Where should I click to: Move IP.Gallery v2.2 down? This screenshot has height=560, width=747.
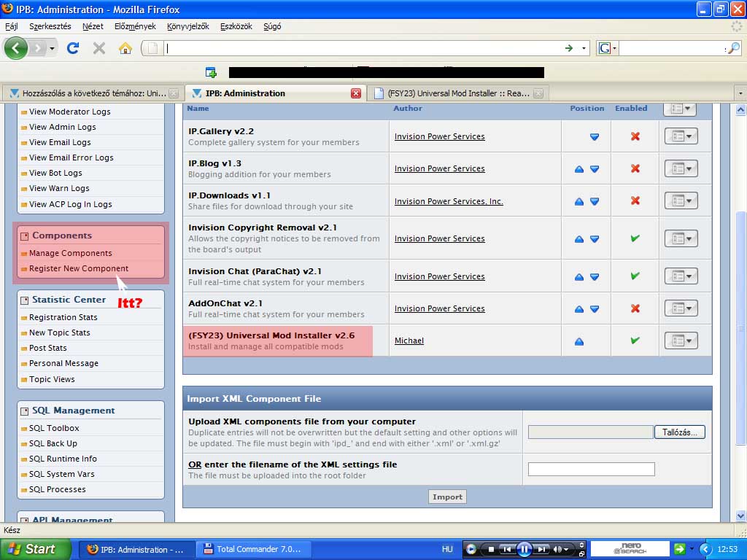tap(595, 136)
